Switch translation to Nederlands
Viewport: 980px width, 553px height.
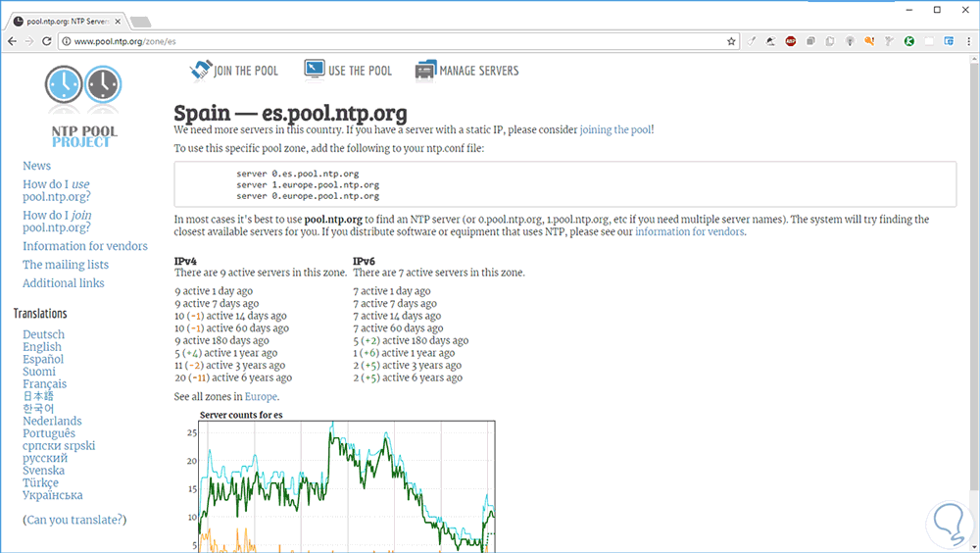tap(53, 421)
